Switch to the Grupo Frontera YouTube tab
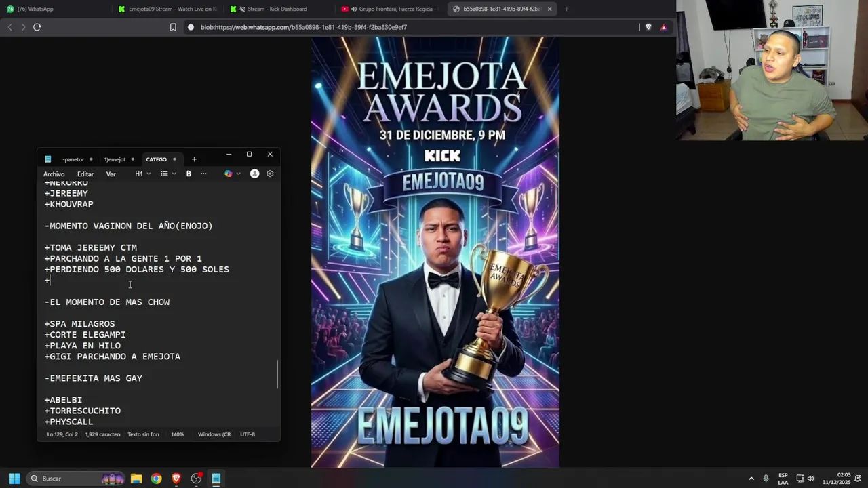 coord(390,9)
